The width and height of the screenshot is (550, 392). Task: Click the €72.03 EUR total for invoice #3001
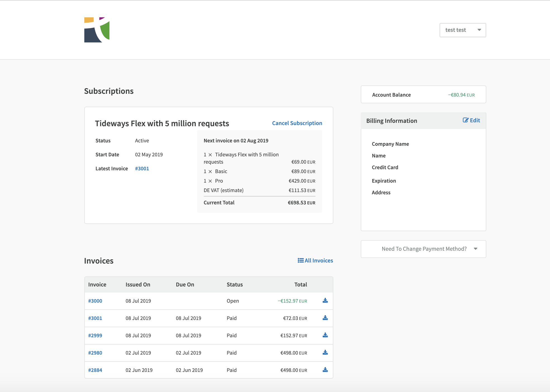[x=295, y=318]
